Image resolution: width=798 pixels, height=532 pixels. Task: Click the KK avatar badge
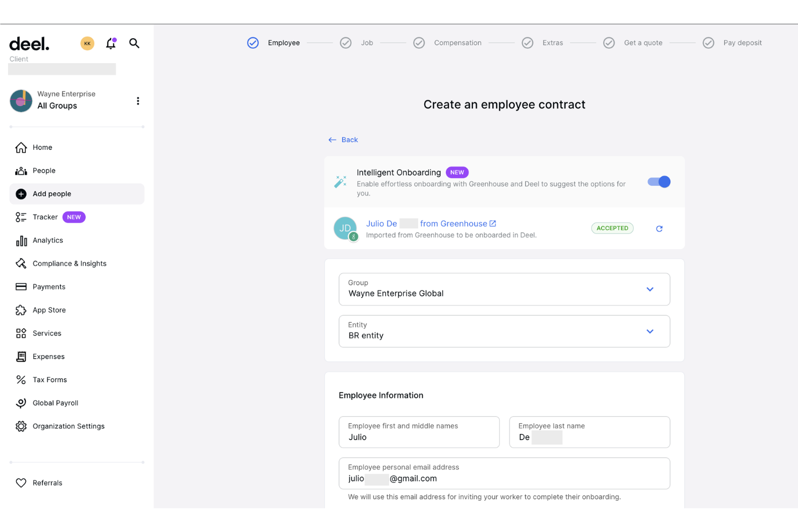(87, 43)
